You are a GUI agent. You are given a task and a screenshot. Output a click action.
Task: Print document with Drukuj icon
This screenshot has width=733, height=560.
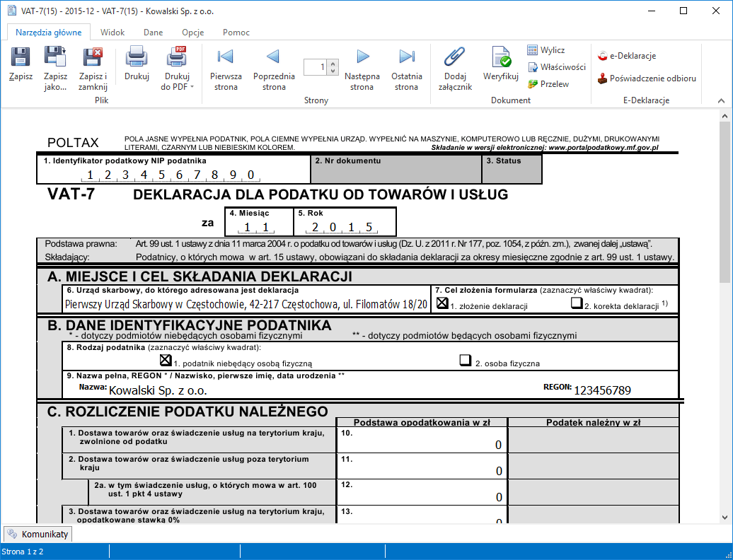136,57
